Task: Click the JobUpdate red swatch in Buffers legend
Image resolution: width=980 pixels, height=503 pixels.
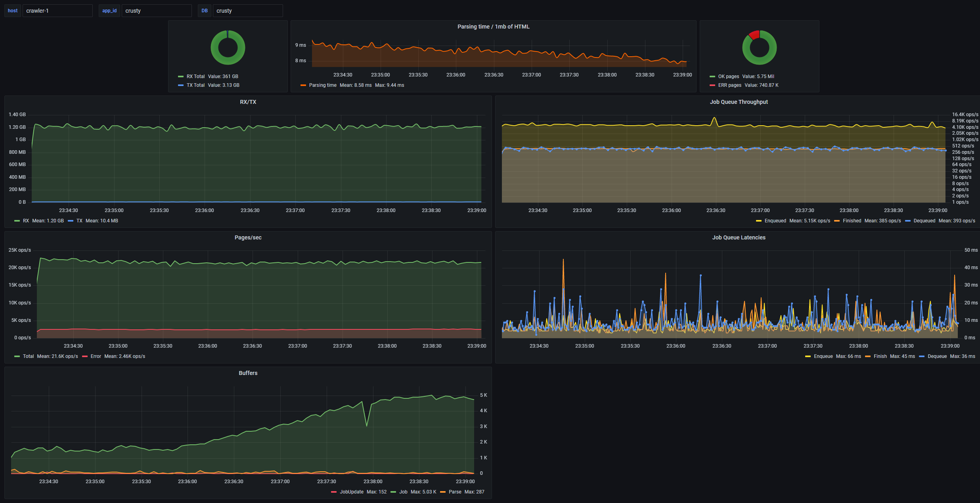Action: click(334, 492)
